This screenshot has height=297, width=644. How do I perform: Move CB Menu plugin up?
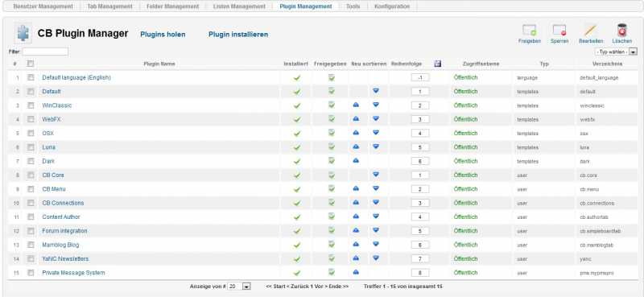pos(356,189)
